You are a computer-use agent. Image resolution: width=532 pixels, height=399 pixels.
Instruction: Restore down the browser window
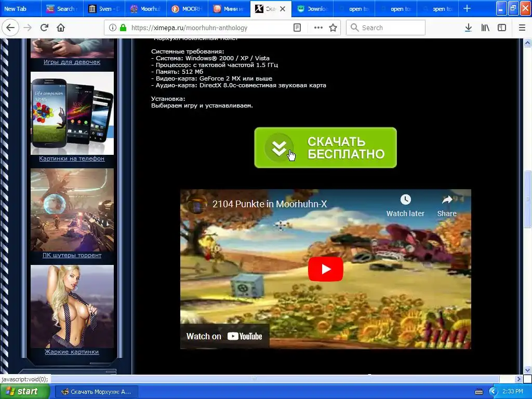pyautogui.click(x=513, y=8)
